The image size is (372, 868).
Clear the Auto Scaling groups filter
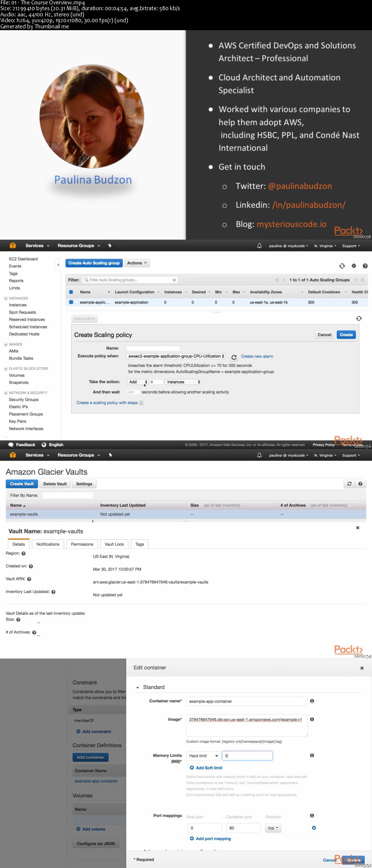tap(174, 280)
